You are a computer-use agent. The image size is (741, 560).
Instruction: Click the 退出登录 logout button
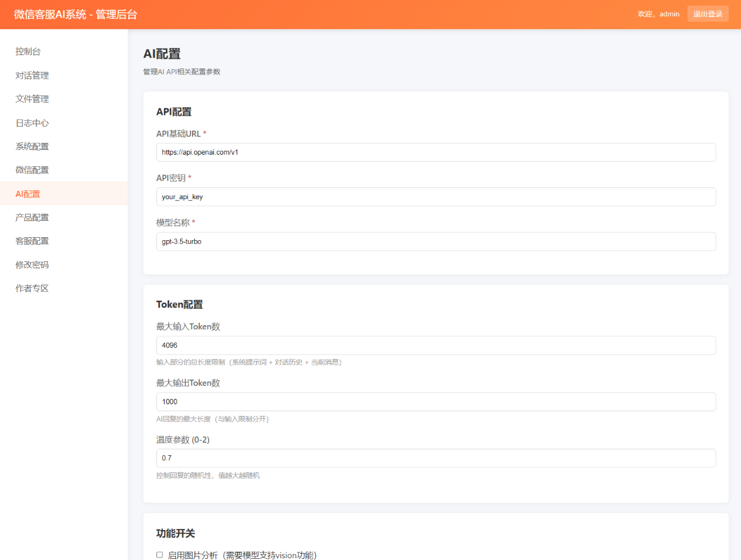pos(708,14)
